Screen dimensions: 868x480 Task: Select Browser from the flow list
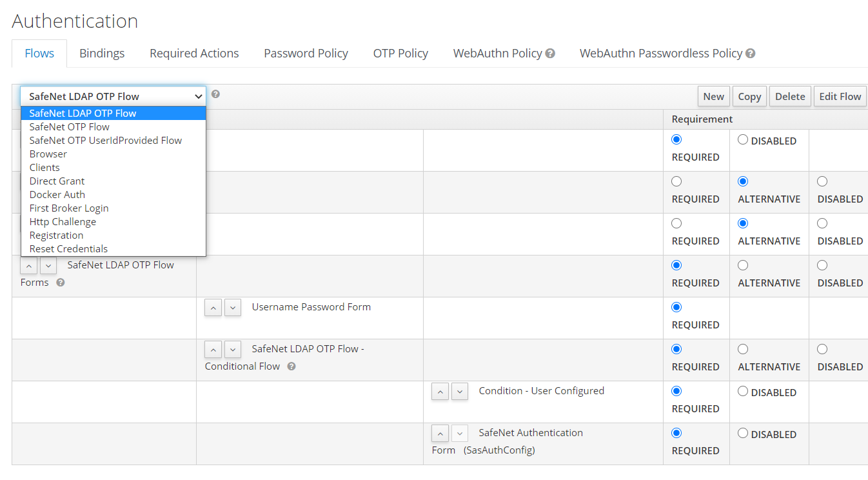click(48, 154)
